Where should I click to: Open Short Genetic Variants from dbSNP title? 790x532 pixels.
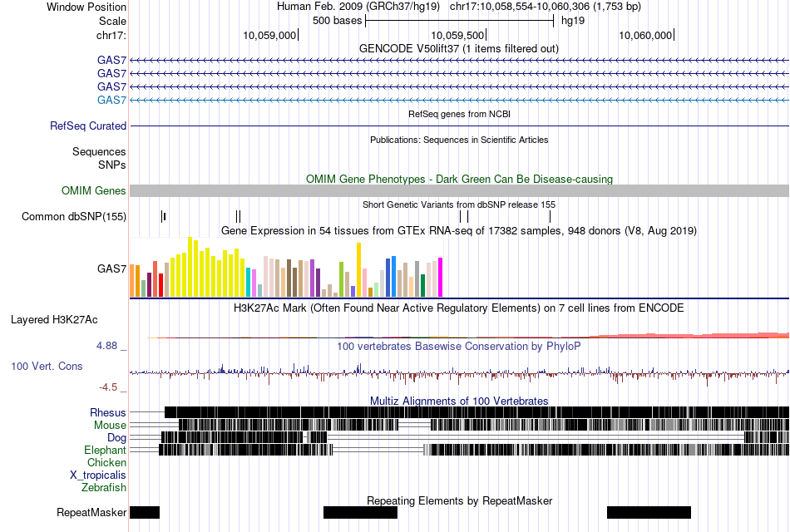[459, 204]
